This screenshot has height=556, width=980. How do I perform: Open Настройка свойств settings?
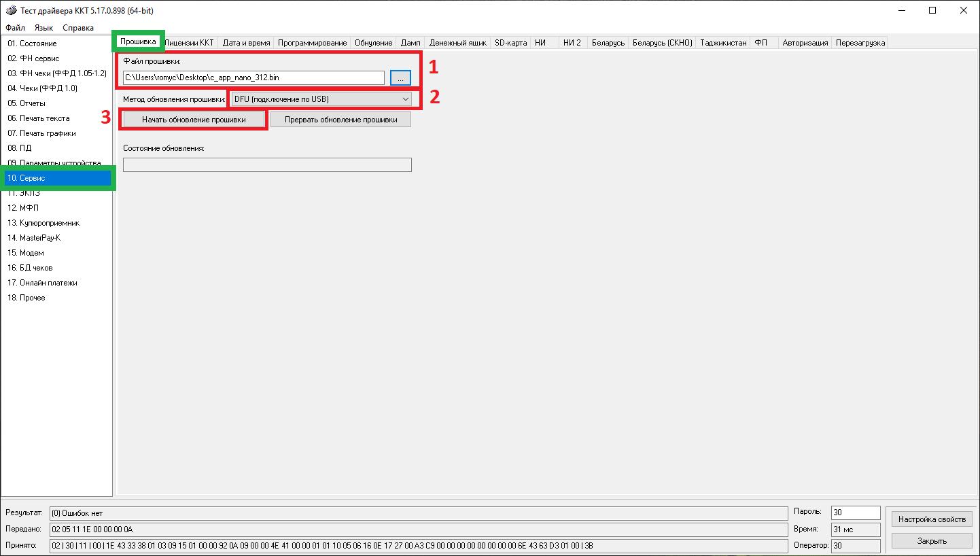[x=932, y=519]
